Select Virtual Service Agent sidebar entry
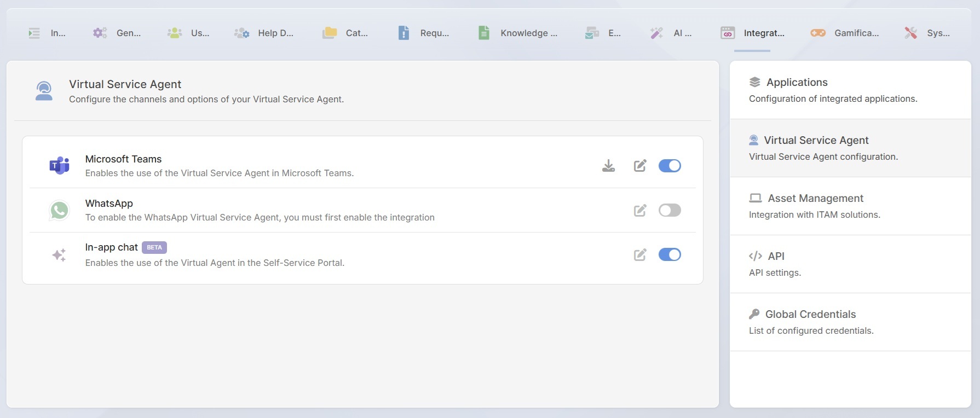 click(850, 148)
